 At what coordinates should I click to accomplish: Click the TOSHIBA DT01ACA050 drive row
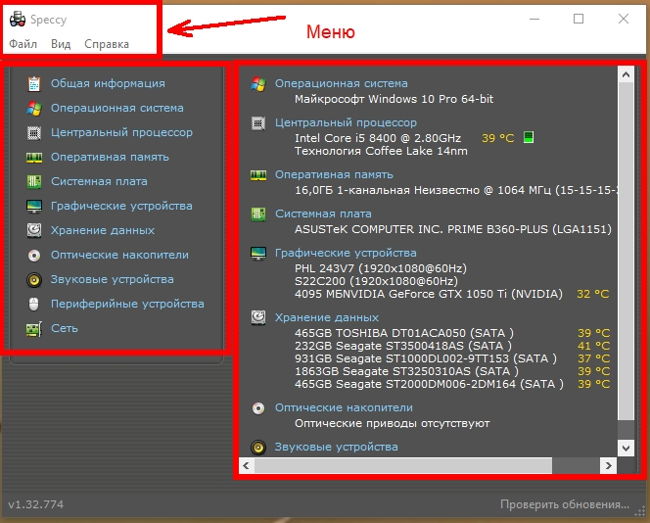click(x=404, y=333)
